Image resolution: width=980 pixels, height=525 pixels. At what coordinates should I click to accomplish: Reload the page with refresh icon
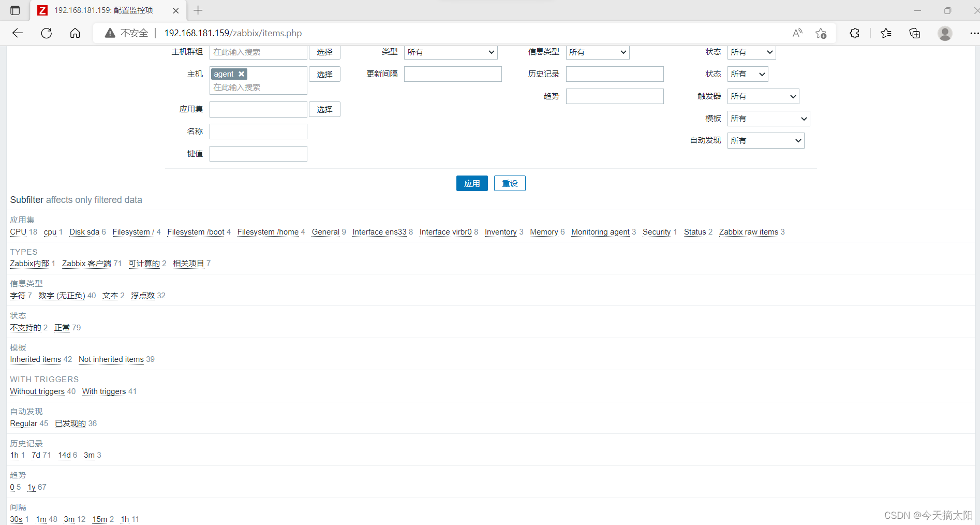[47, 33]
